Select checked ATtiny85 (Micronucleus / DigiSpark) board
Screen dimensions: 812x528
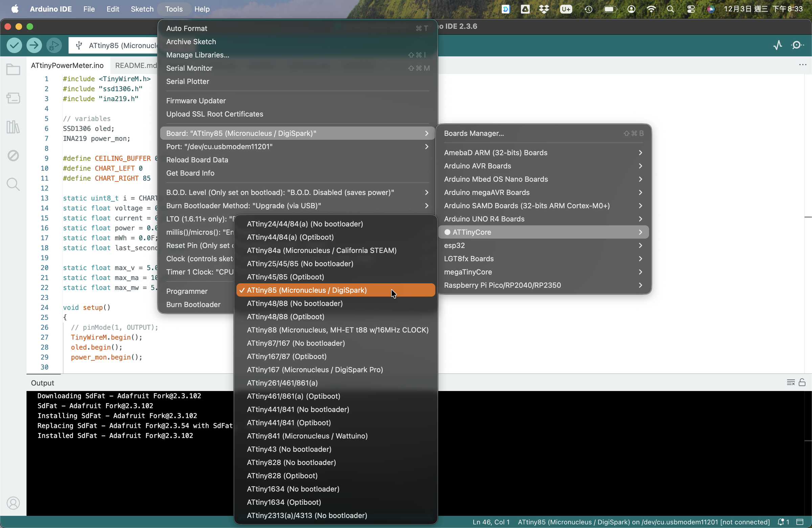coord(307,290)
